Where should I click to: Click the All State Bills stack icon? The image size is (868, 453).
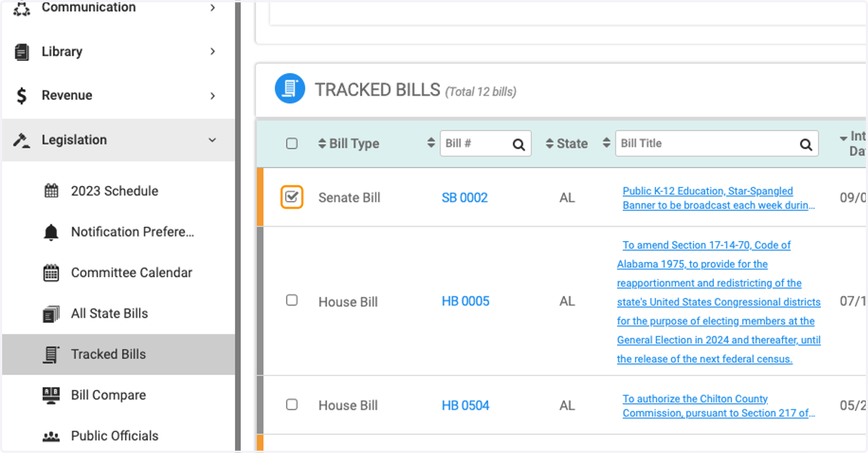click(51, 314)
